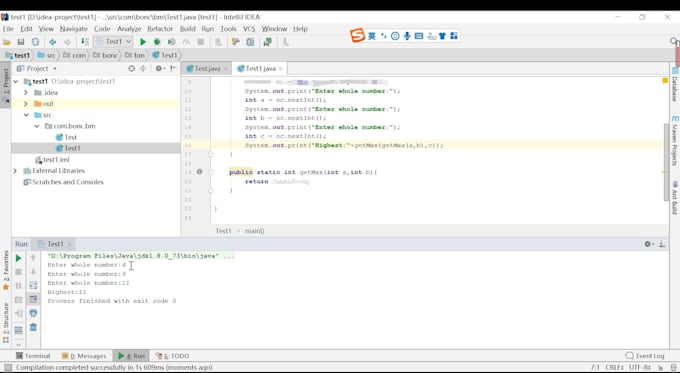This screenshot has height=373, width=680.
Task: Click Run panel pause output icon
Action: coord(18,286)
